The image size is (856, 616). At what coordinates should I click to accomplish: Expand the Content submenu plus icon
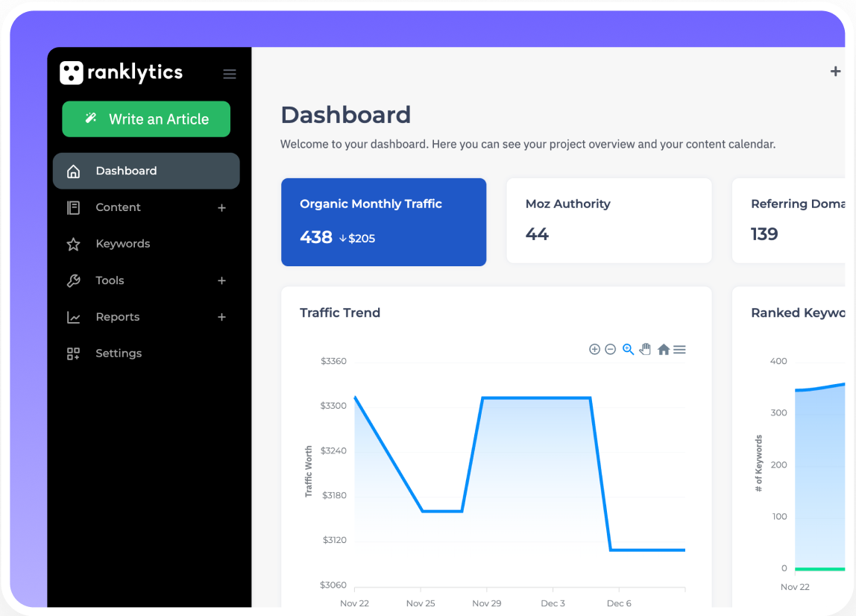[x=221, y=207]
